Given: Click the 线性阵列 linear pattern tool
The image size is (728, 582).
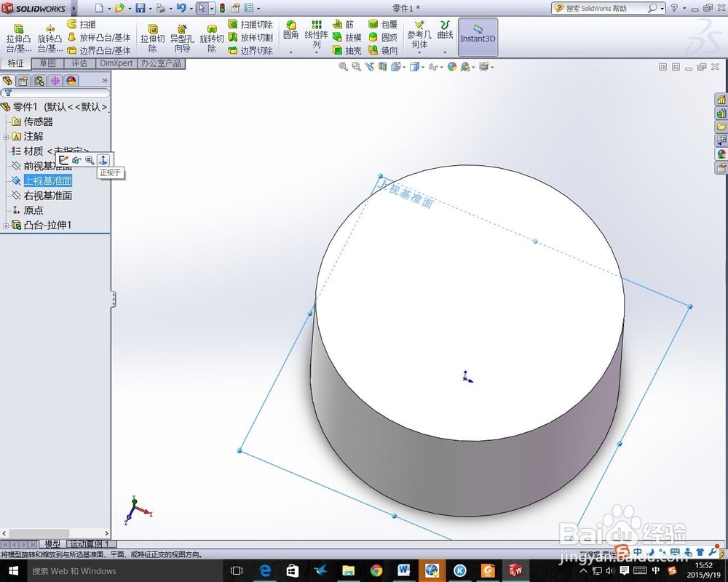Looking at the screenshot, I should 317,33.
